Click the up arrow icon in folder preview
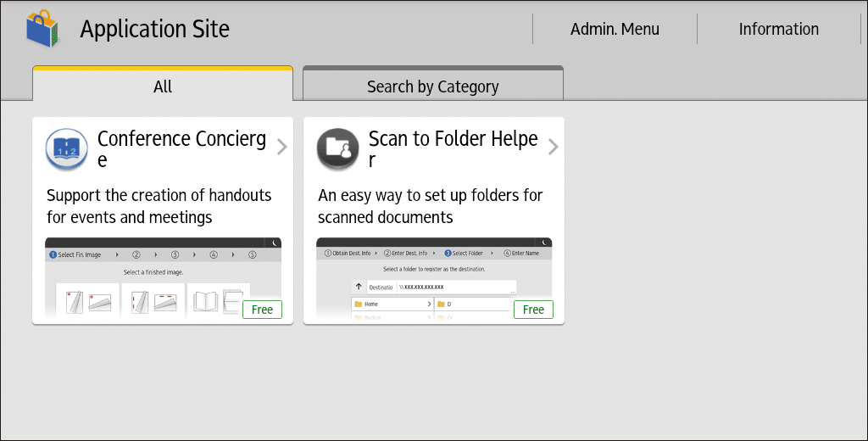Image resolution: width=868 pixels, height=441 pixels. click(359, 287)
